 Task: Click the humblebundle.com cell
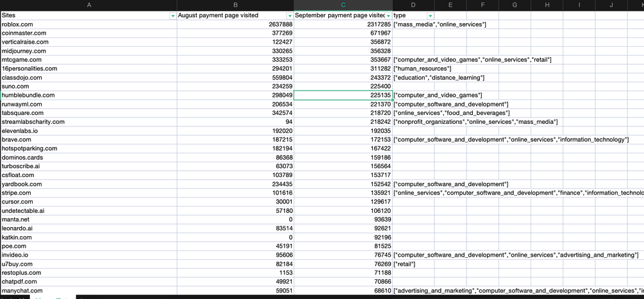pos(88,96)
